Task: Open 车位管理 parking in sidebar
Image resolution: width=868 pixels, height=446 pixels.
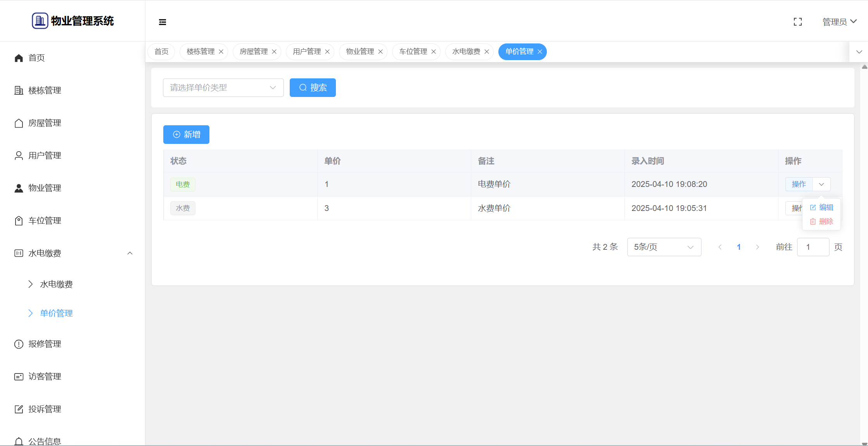Action: (x=45, y=221)
